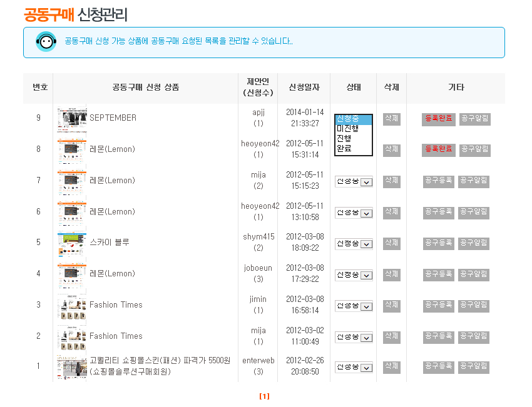The width and height of the screenshot is (532, 407).
Task: Open status dropdown for row 1
Action: (x=354, y=368)
